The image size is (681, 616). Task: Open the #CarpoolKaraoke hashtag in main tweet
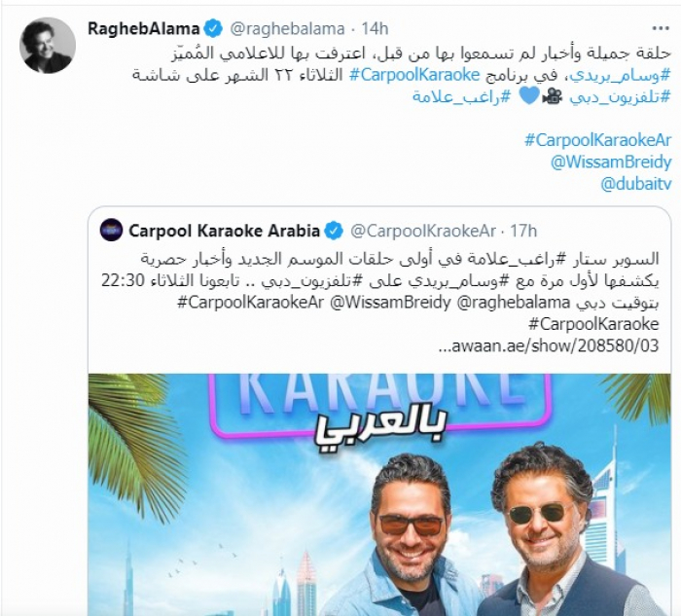tap(414, 75)
